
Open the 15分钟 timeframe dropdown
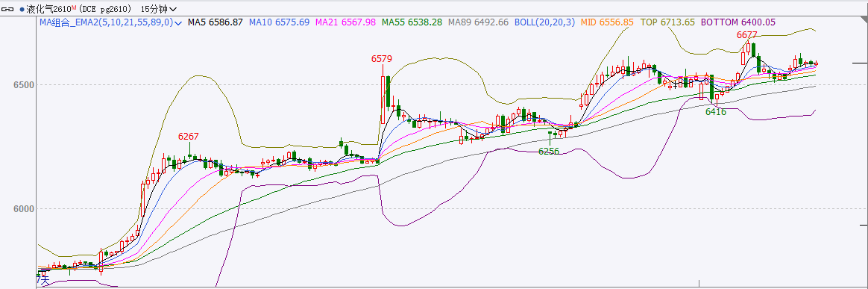(160, 10)
